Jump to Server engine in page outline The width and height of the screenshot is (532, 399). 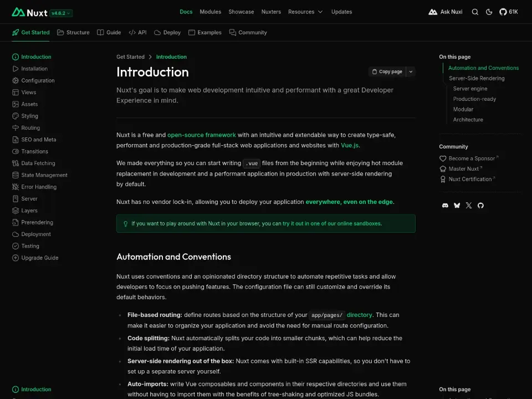[x=470, y=89]
